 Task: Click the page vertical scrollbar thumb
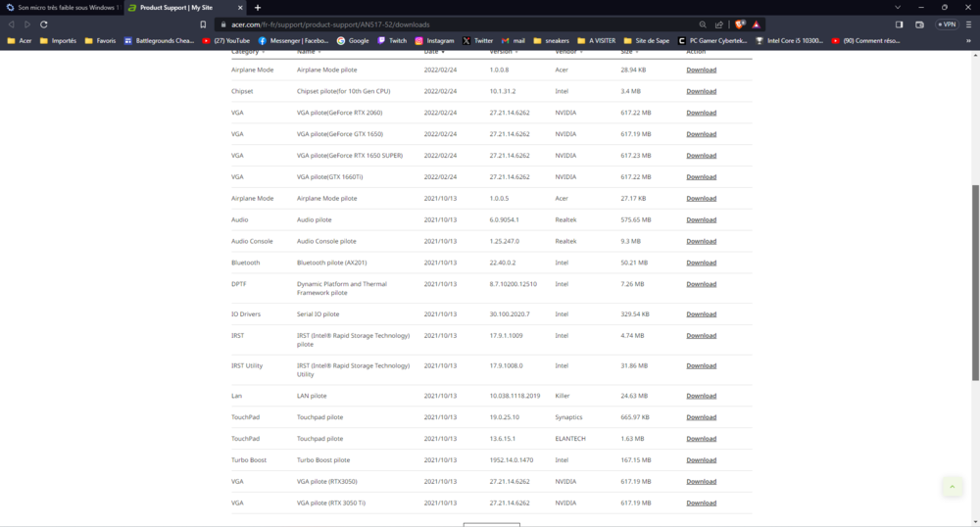(x=975, y=282)
